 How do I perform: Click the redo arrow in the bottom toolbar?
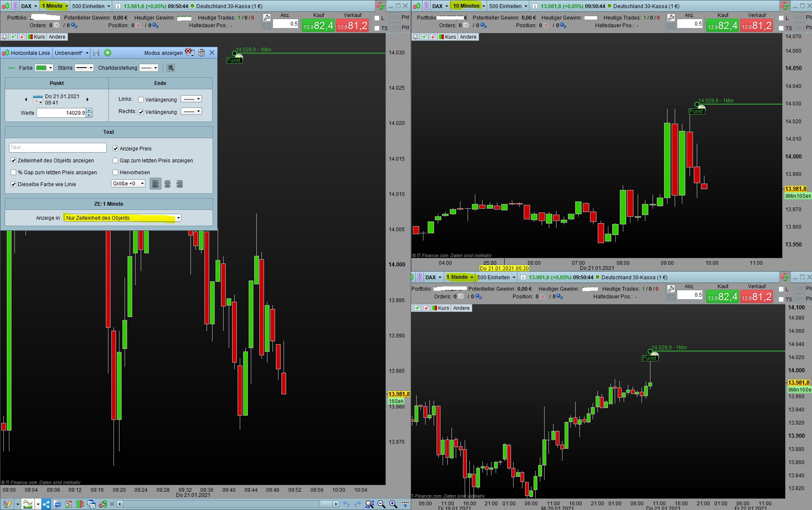(x=358, y=504)
